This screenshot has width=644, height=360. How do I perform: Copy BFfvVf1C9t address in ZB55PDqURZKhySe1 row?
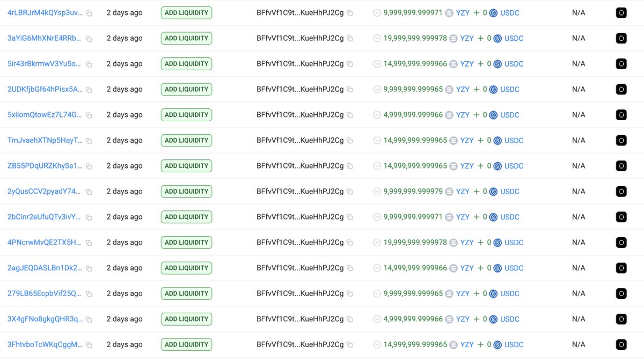(x=350, y=166)
